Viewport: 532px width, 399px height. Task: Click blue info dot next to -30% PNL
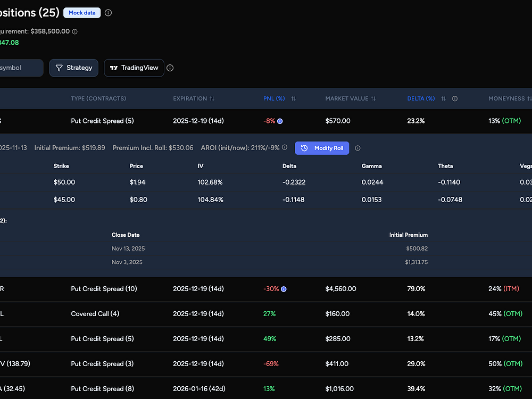pos(284,289)
